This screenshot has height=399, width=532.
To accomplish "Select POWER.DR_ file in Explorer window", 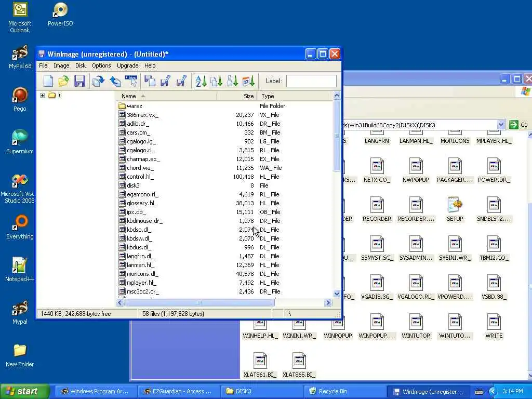I will (494, 170).
